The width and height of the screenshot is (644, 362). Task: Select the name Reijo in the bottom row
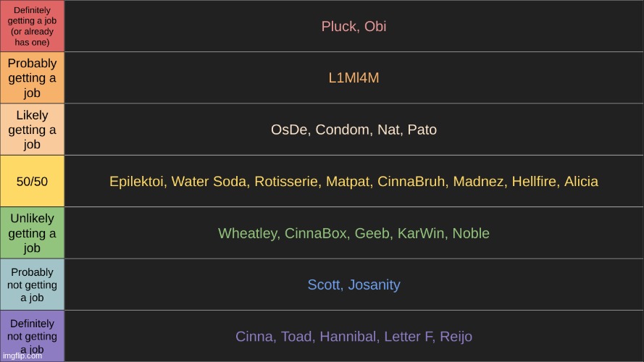click(x=456, y=337)
